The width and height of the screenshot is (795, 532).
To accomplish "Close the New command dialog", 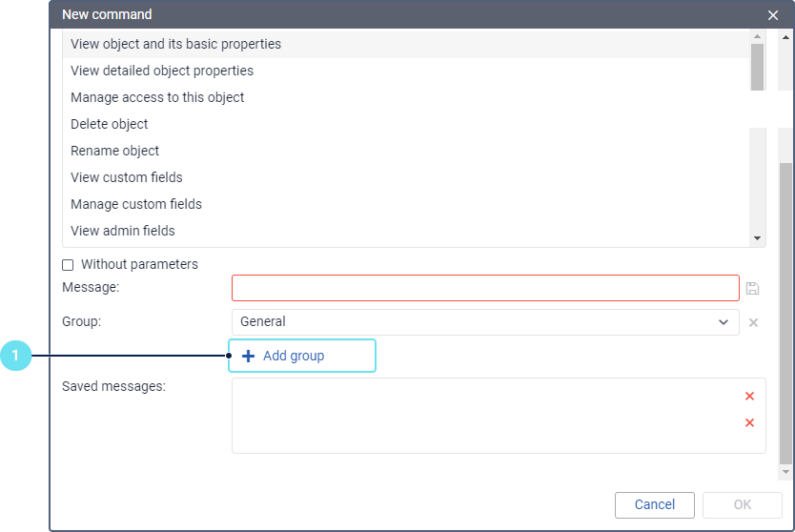I will click(x=773, y=15).
